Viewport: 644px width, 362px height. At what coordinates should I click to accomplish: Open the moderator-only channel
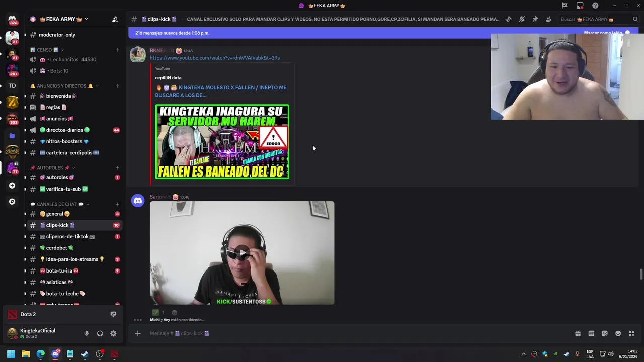coord(74,35)
